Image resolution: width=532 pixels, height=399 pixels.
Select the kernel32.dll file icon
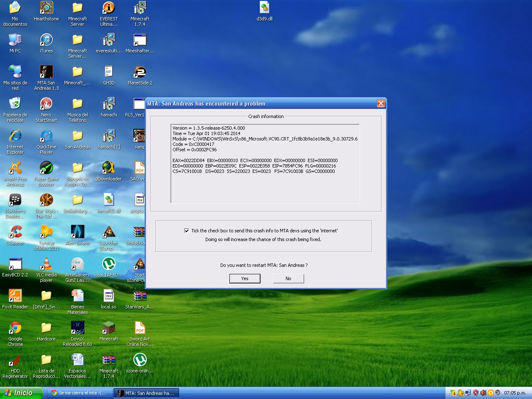click(108, 203)
